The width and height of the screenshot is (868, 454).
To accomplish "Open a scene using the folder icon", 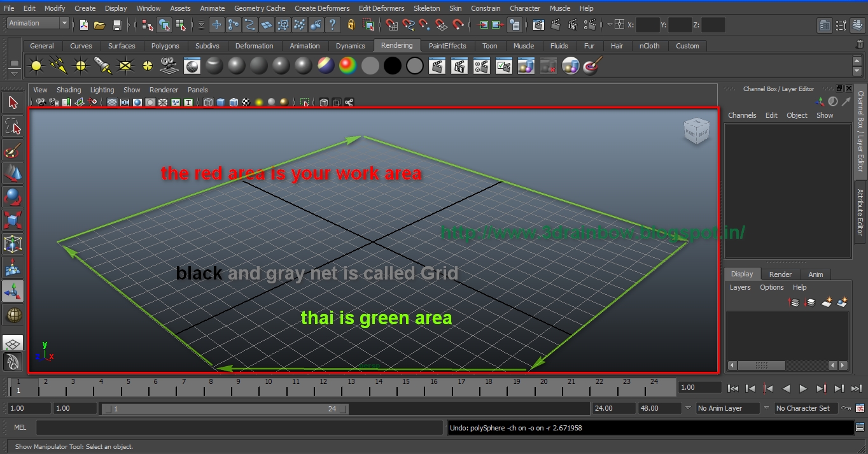I will [99, 25].
